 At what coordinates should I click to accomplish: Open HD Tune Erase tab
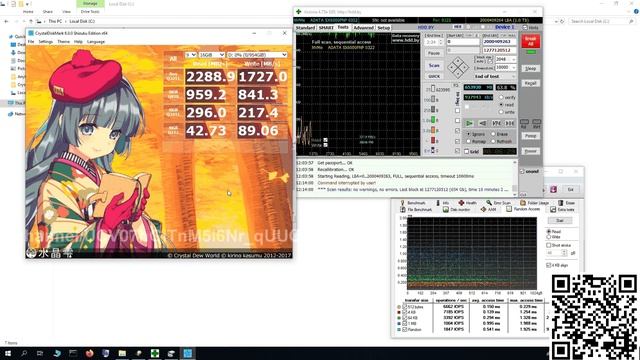coord(567,203)
